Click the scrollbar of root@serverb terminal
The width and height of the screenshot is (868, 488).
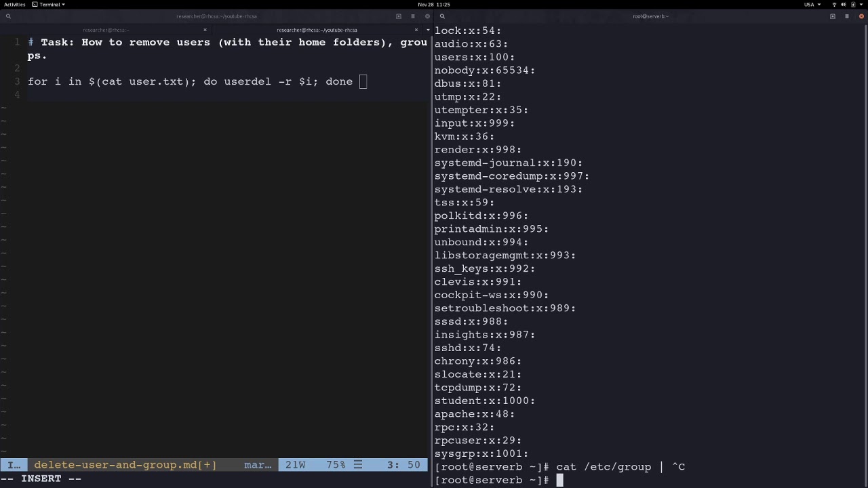(865, 256)
